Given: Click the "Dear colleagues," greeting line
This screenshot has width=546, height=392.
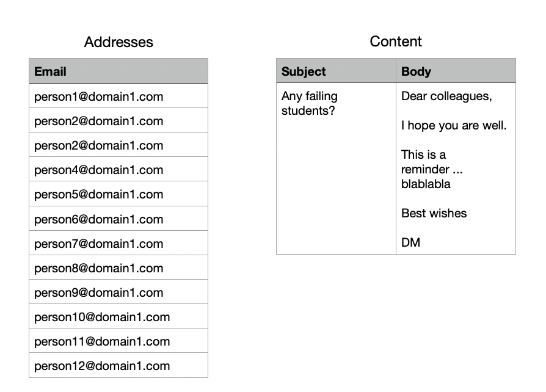Looking at the screenshot, I should coord(446,96).
